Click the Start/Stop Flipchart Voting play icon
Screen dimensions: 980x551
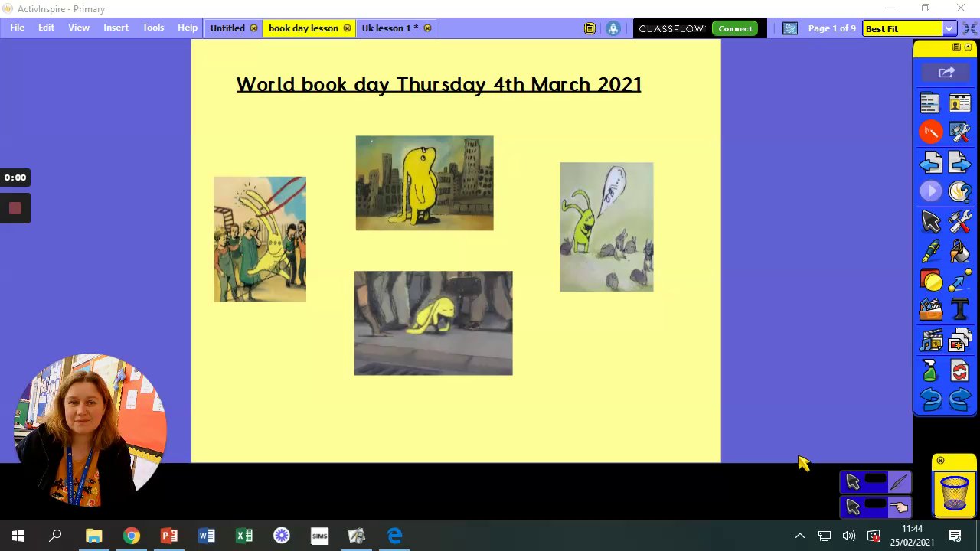pos(930,191)
